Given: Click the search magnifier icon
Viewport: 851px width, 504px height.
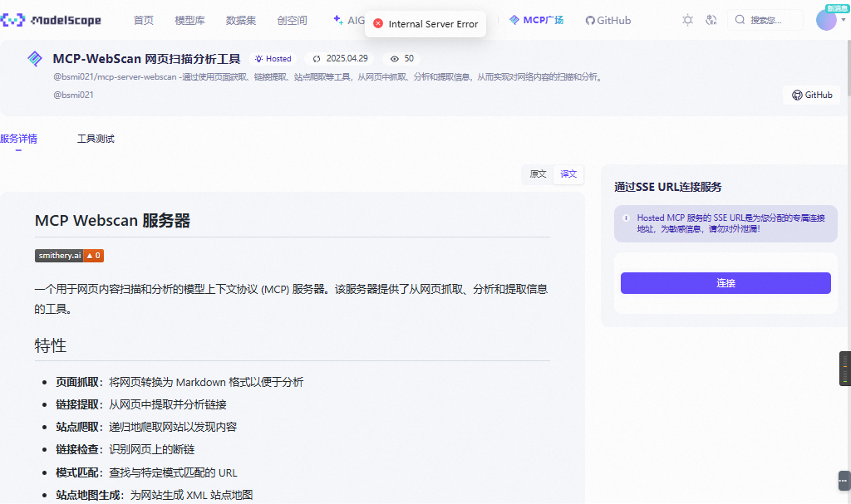Looking at the screenshot, I should pyautogui.click(x=740, y=20).
